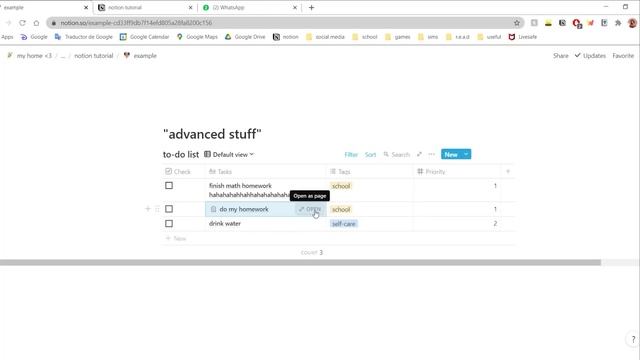Image resolution: width=640 pixels, height=360 pixels.
Task: Open database as full page icon
Action: (x=419, y=154)
